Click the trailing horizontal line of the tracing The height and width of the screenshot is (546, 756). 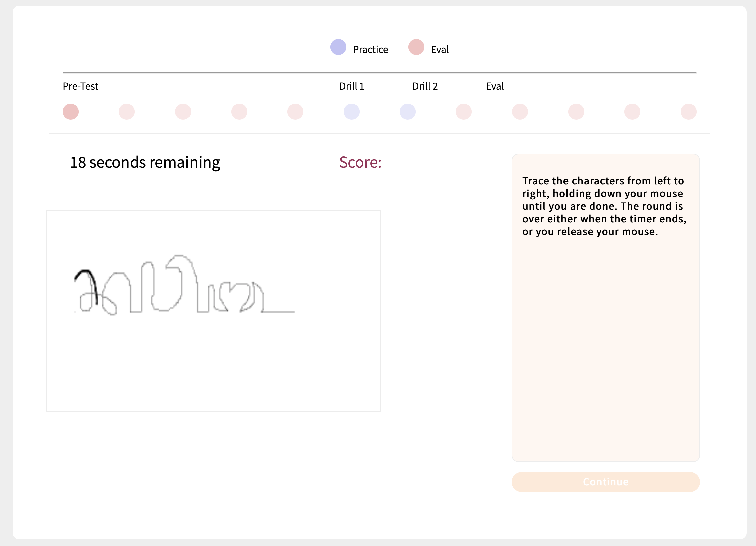[279, 312]
